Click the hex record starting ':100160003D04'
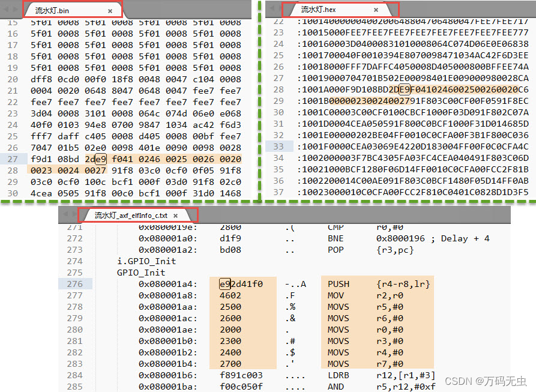Image resolution: width=536 pixels, height=392 pixels. 412,44
